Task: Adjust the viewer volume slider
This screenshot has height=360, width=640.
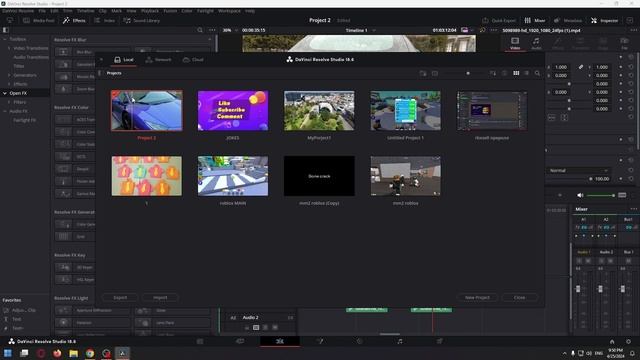Action: (x=600, y=196)
